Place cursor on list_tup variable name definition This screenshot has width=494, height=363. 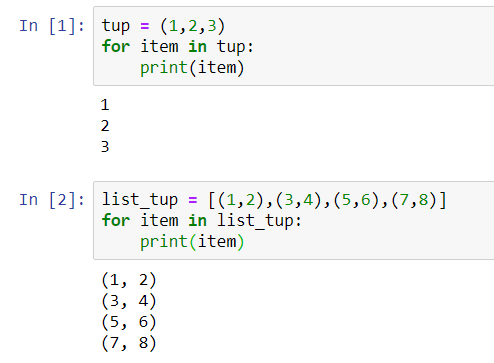click(140, 200)
